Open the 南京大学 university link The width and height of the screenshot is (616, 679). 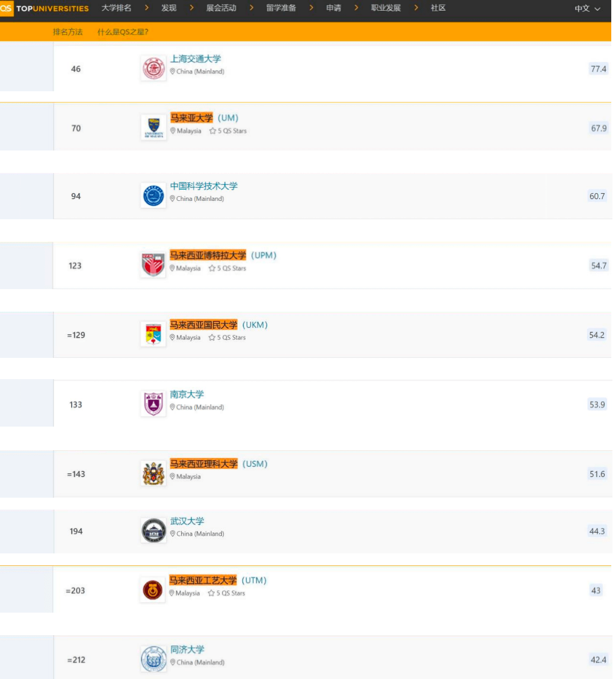[x=187, y=395]
